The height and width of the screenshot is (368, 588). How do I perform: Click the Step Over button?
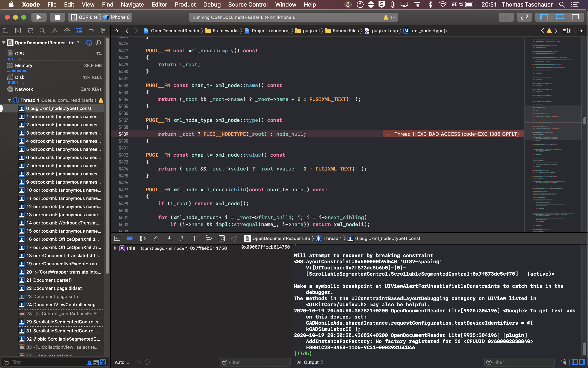[156, 239]
